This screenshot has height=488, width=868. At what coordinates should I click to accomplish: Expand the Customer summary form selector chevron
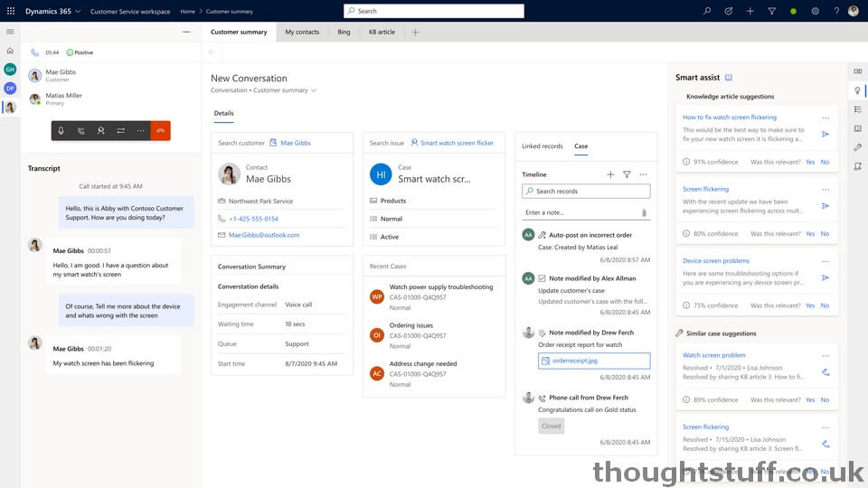pyautogui.click(x=314, y=90)
